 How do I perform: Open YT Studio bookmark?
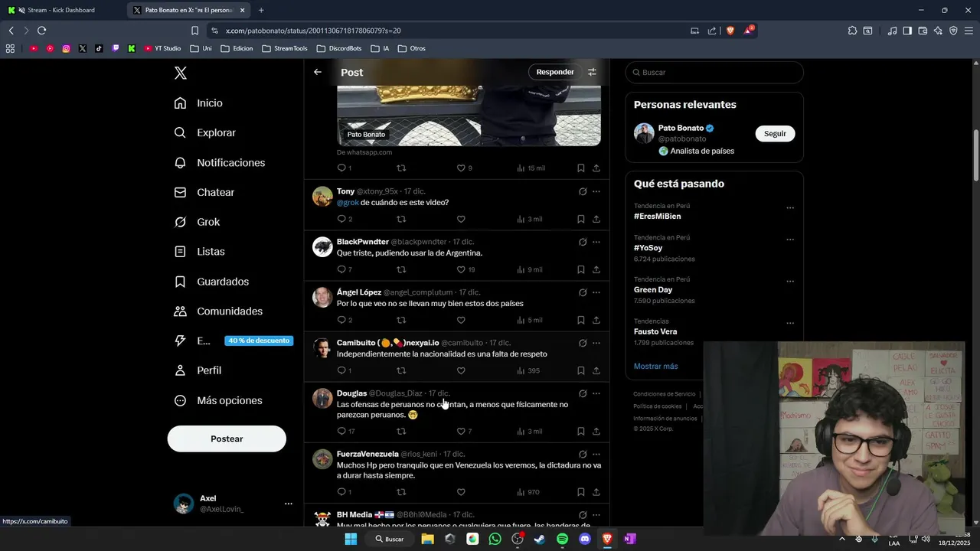point(162,48)
